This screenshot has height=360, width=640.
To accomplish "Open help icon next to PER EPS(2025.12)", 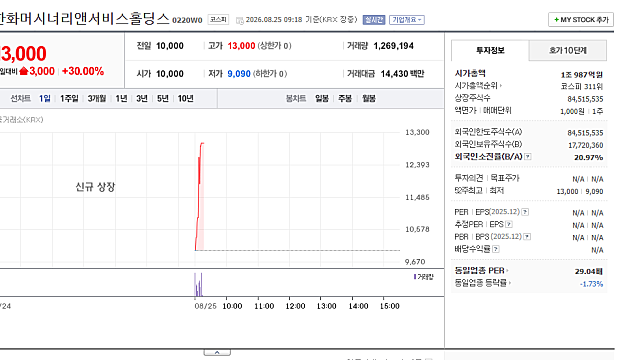I will point(525,212).
